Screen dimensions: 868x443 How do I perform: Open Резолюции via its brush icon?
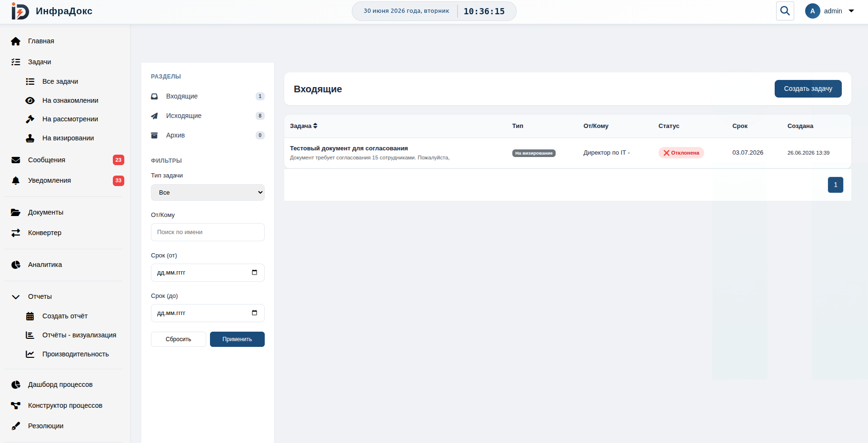point(16,426)
